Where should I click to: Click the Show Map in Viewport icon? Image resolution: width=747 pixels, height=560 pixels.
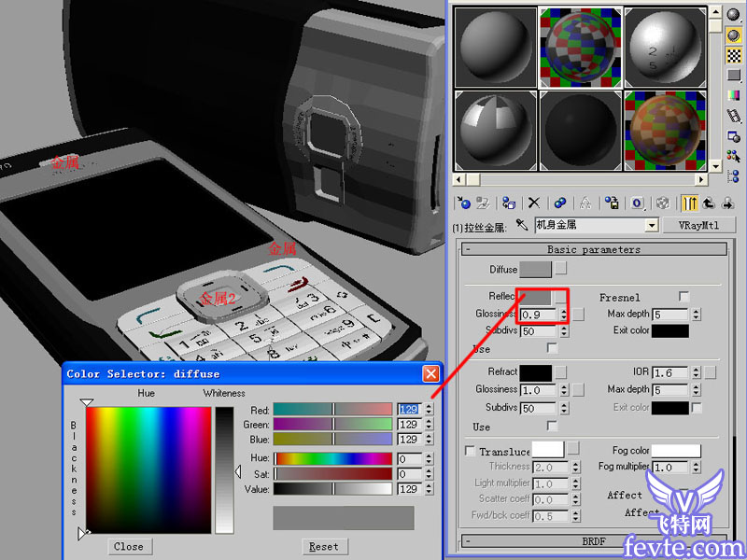point(663,203)
